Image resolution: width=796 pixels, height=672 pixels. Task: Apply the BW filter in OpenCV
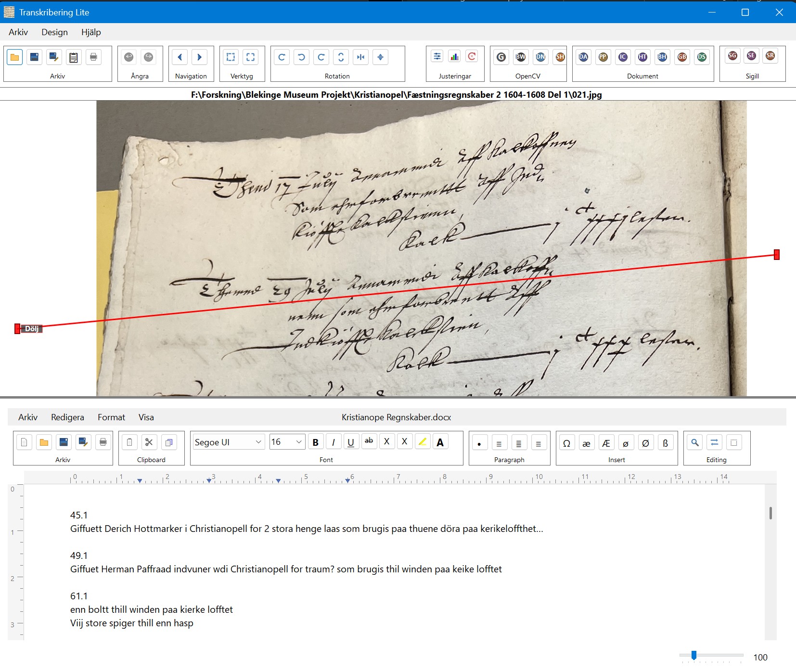tap(521, 57)
